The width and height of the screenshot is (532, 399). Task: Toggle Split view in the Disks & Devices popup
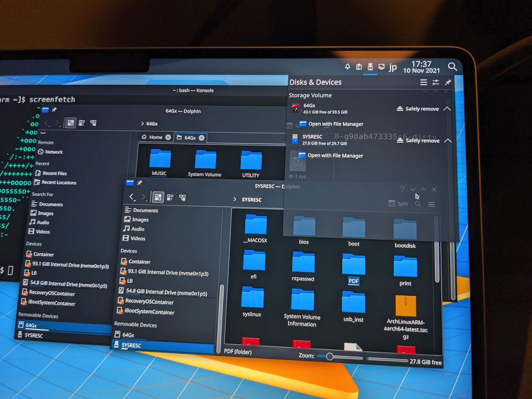pyautogui.click(x=398, y=204)
